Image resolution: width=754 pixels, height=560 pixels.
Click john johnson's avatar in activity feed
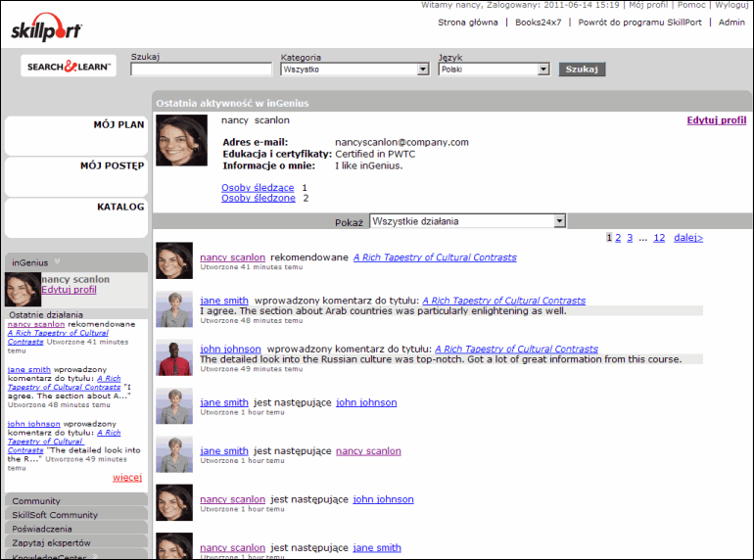tap(173, 357)
